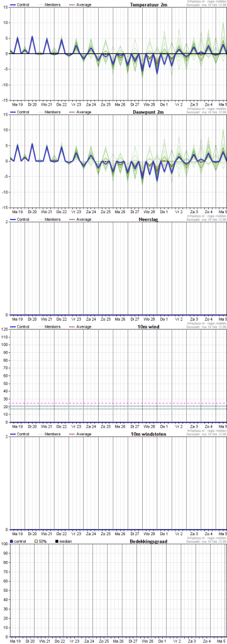The width and height of the screenshot is (227, 644).
Task: Click the black median legend square
Action: pyautogui.click(x=57, y=541)
